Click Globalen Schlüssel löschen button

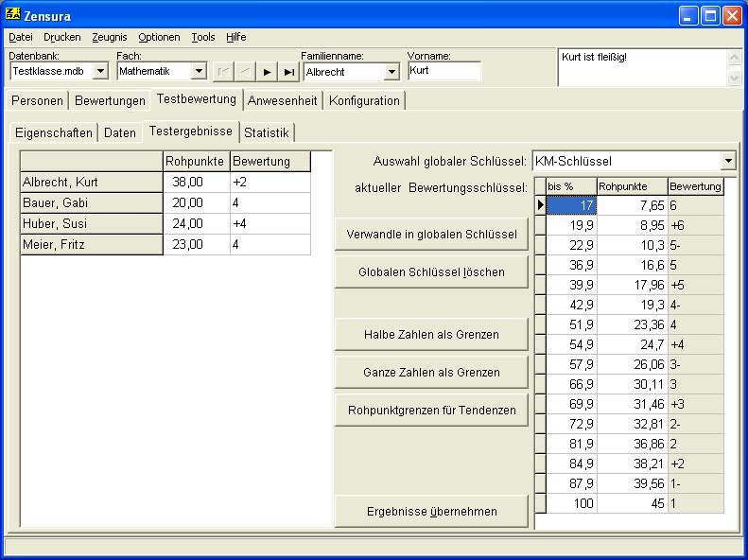[432, 271]
